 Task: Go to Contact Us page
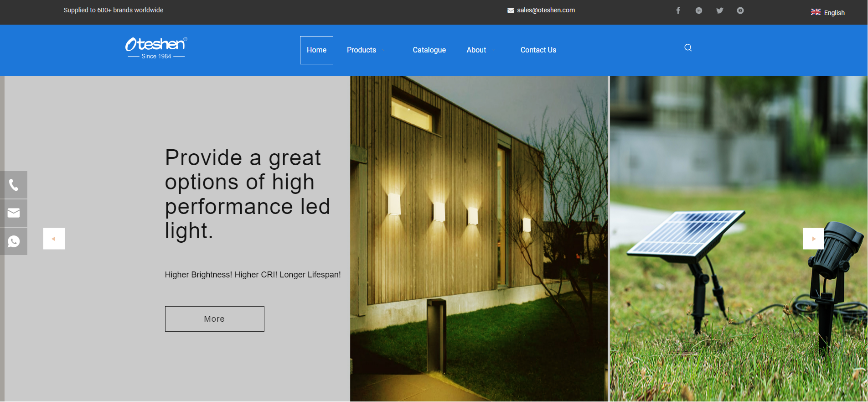[x=538, y=50]
